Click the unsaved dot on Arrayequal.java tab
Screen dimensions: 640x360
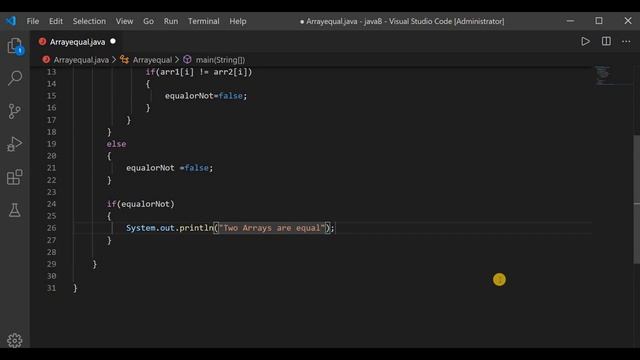(x=113, y=41)
